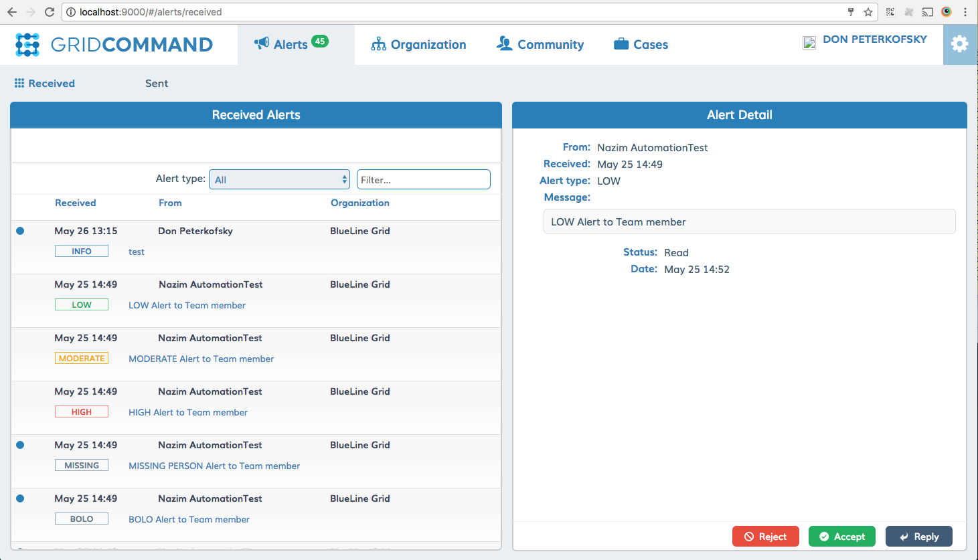The width and height of the screenshot is (978, 560).
Task: Reject the alert
Action: pos(766,537)
